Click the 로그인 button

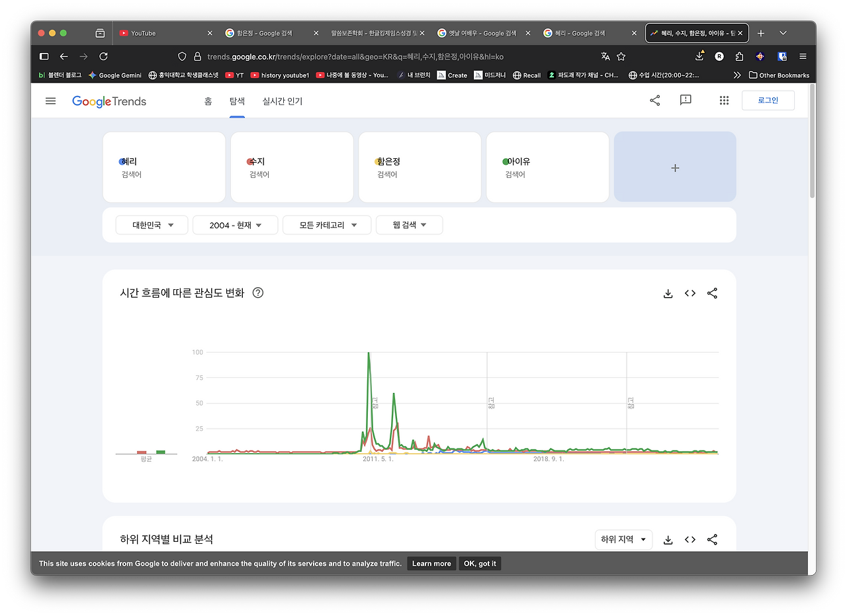tap(768, 100)
